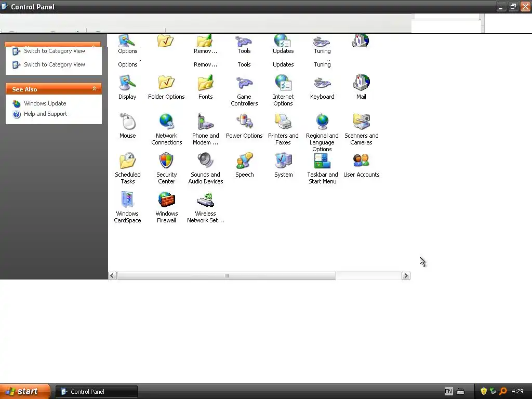532x399 pixels.
Task: Click the EN language indicator in tray
Action: (x=448, y=392)
